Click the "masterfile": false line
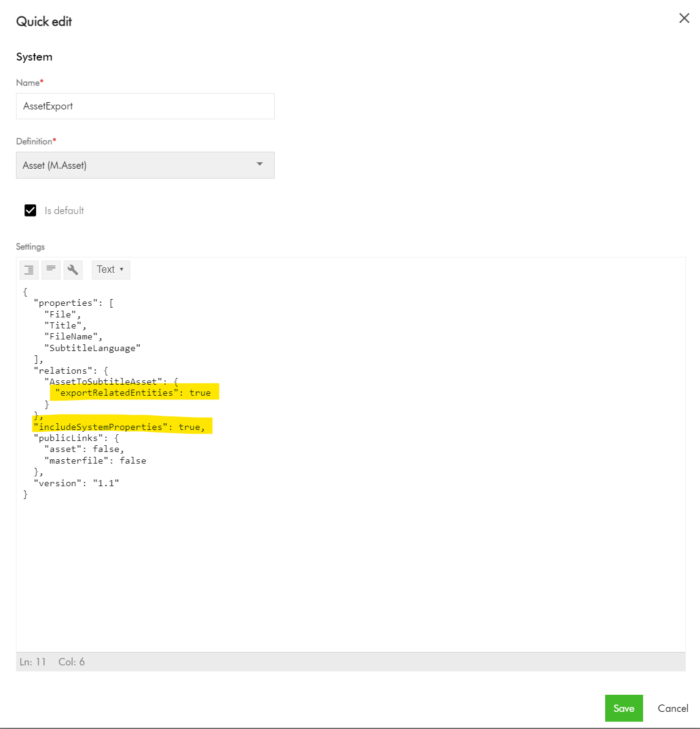700x729 pixels. tap(95, 461)
